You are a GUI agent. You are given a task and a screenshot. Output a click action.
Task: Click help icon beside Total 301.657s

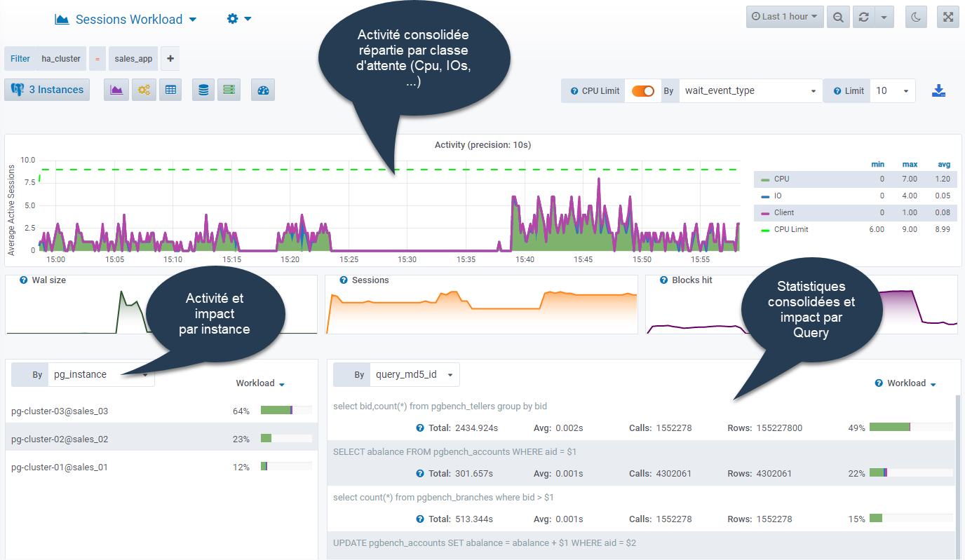click(420, 474)
